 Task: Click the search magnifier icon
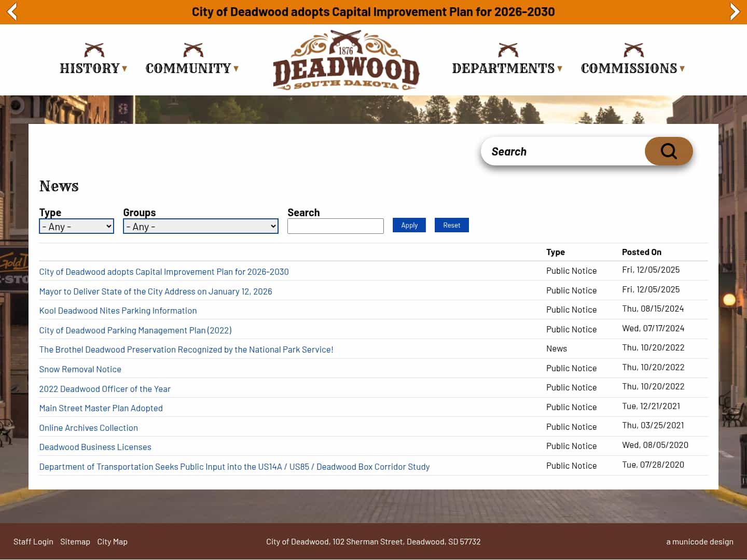[669, 151]
